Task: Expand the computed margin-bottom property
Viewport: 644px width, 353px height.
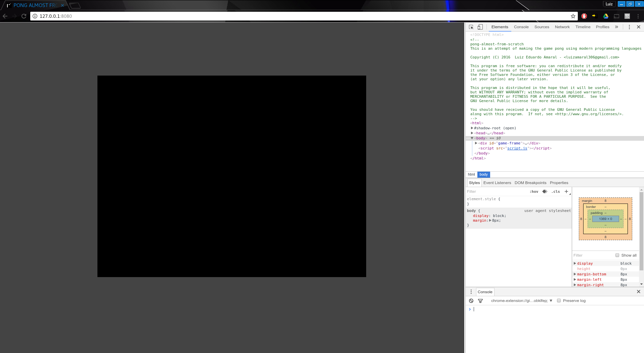Action: pos(575,274)
